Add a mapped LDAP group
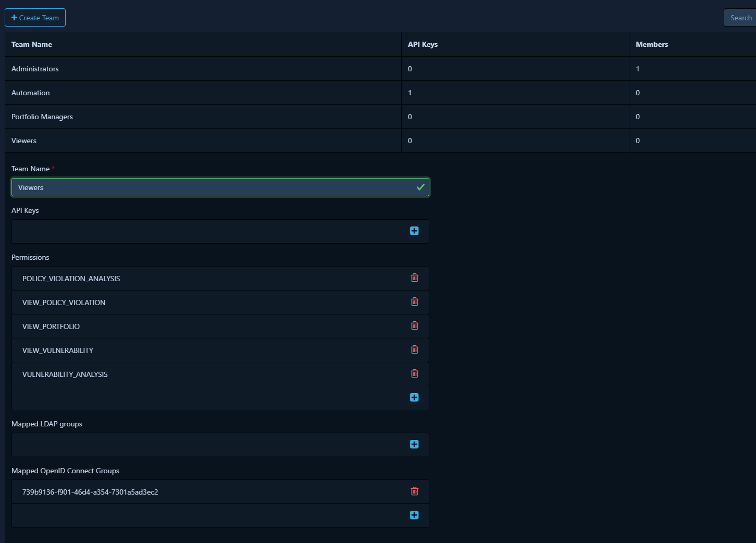The height and width of the screenshot is (543, 756). click(414, 444)
